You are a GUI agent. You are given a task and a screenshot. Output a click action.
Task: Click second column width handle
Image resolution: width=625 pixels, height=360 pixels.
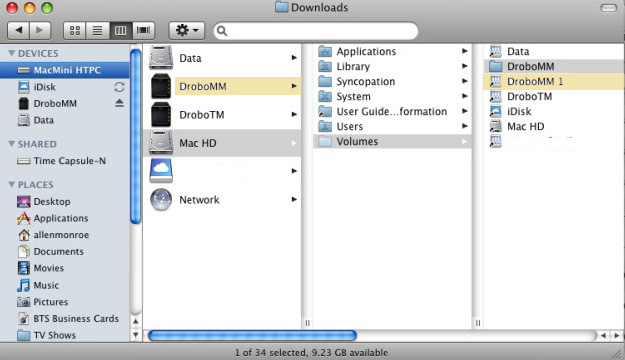point(478,323)
